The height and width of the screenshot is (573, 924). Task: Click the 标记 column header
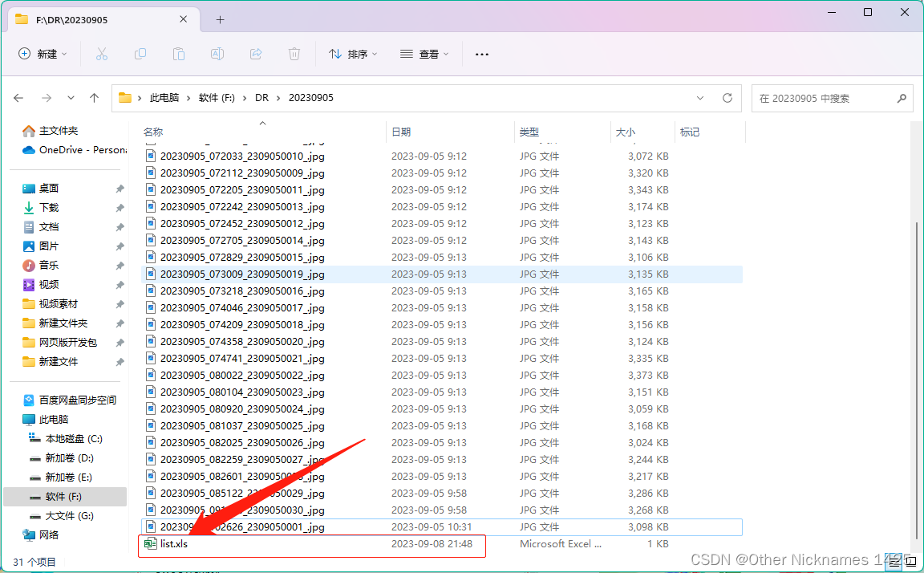click(x=690, y=132)
